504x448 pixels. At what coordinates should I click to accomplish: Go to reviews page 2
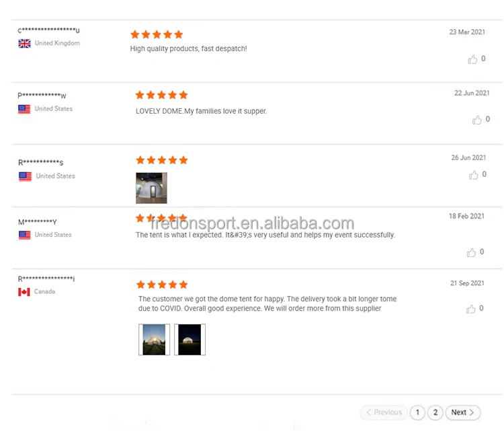[435, 412]
